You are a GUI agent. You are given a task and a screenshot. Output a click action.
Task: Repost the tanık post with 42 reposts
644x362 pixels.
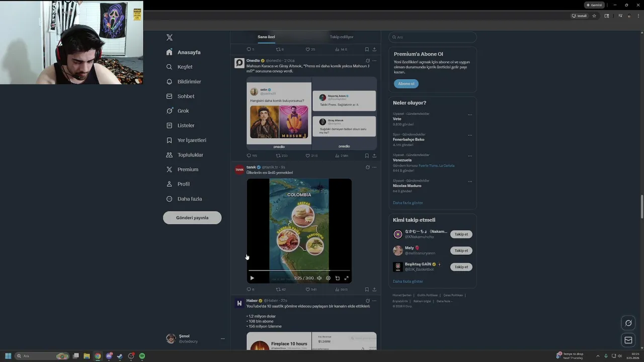coord(281,290)
